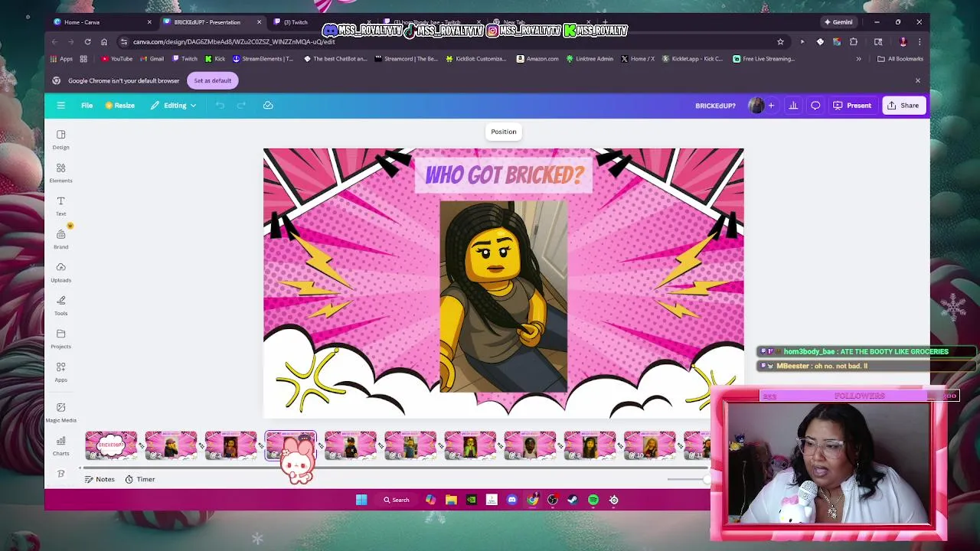Screen dimensions: 980x551
Task: Open Spotify from the taskbar
Action: (x=593, y=500)
